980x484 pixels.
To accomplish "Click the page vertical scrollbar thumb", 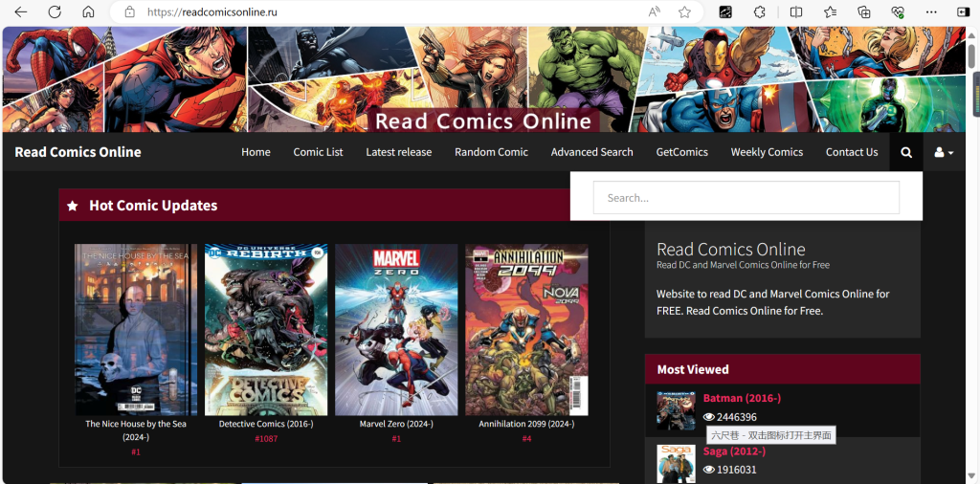I will (x=972, y=56).
